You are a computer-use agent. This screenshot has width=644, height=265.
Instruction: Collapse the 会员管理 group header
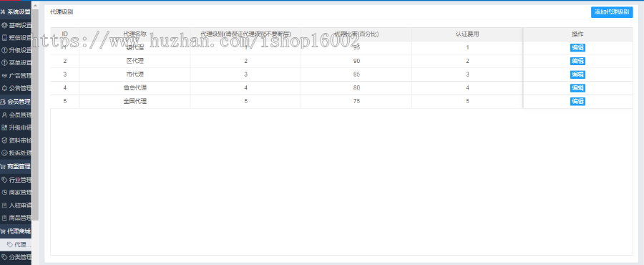tap(16, 101)
